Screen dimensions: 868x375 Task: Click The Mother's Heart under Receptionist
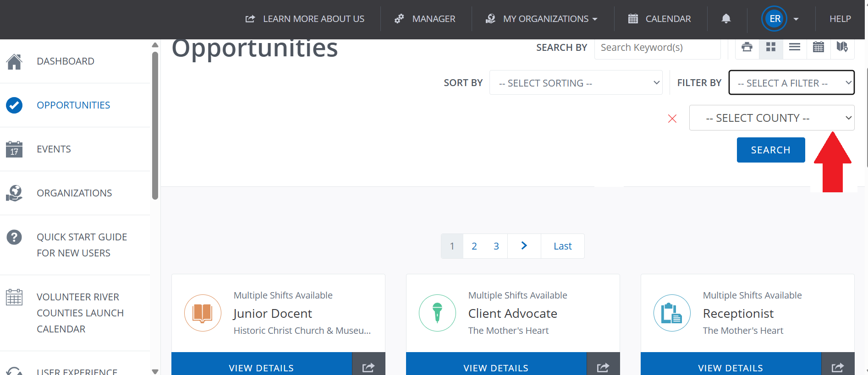click(x=743, y=331)
